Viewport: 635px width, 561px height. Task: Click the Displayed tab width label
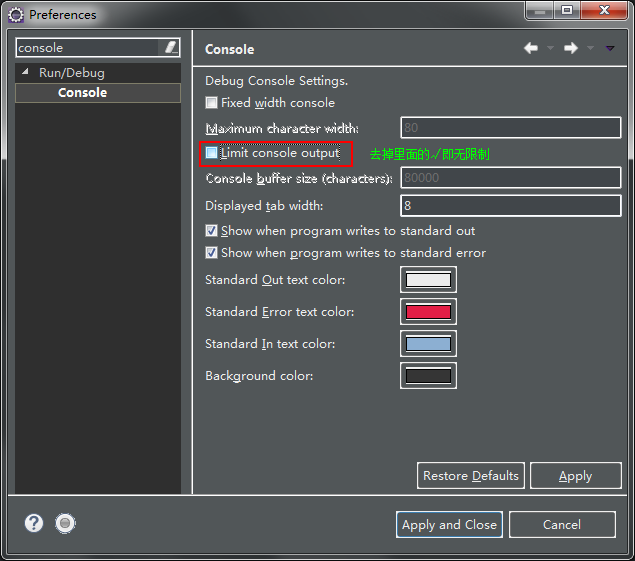[x=264, y=206]
